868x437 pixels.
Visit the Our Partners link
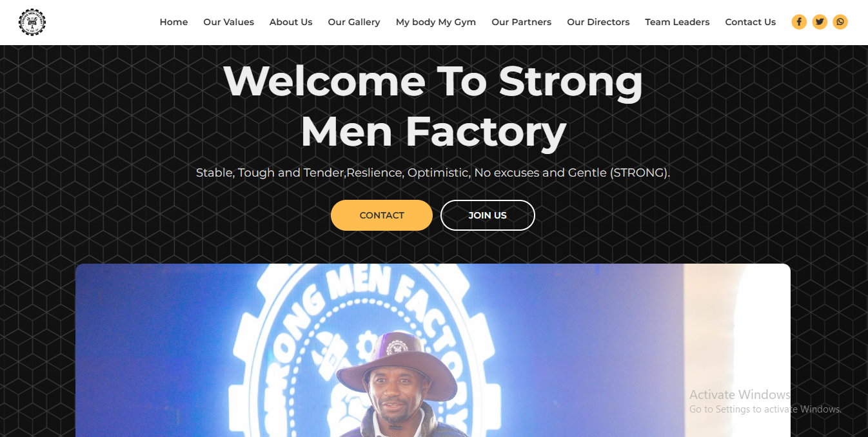(521, 22)
